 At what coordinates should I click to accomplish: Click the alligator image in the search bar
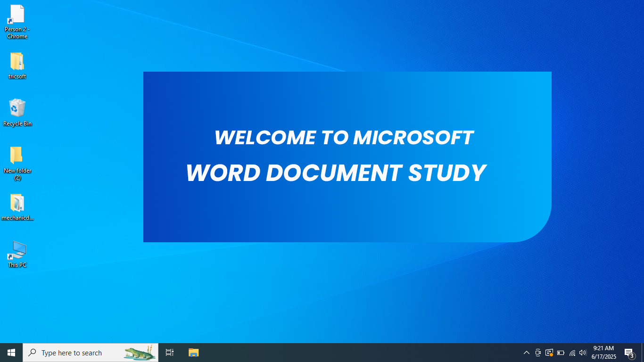(x=139, y=353)
